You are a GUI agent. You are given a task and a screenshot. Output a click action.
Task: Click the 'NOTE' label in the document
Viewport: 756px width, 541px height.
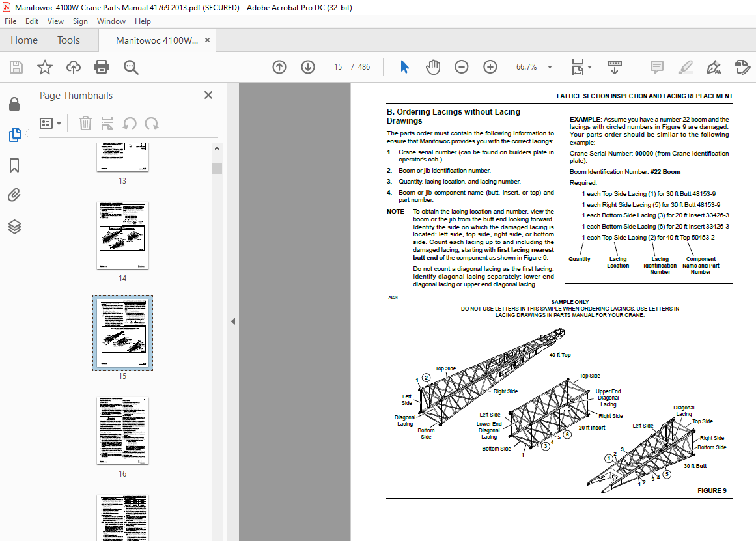[x=395, y=211]
